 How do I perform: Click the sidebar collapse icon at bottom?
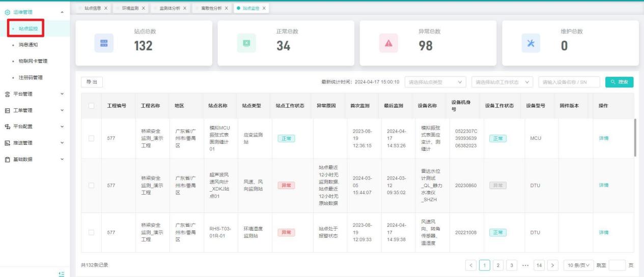pos(62,273)
